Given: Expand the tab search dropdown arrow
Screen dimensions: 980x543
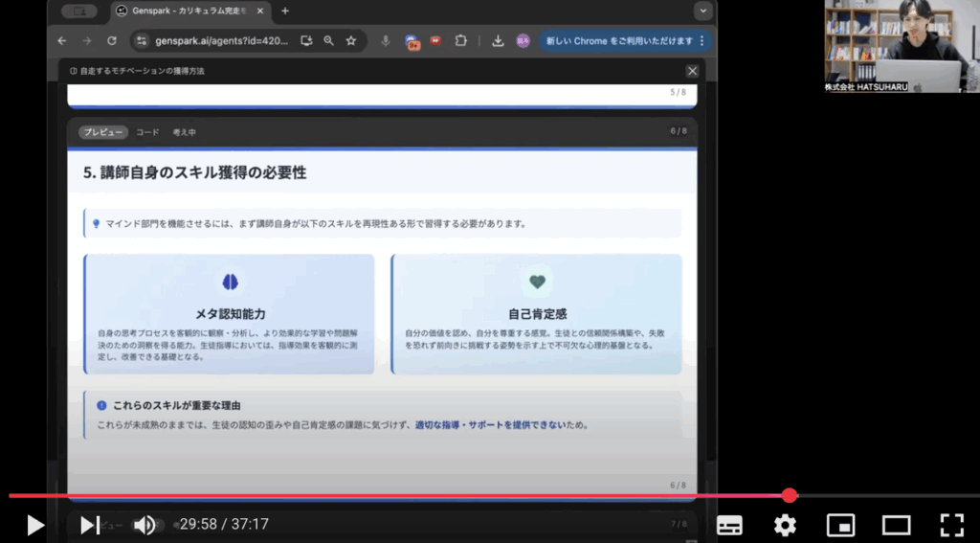Looking at the screenshot, I should 704,11.
